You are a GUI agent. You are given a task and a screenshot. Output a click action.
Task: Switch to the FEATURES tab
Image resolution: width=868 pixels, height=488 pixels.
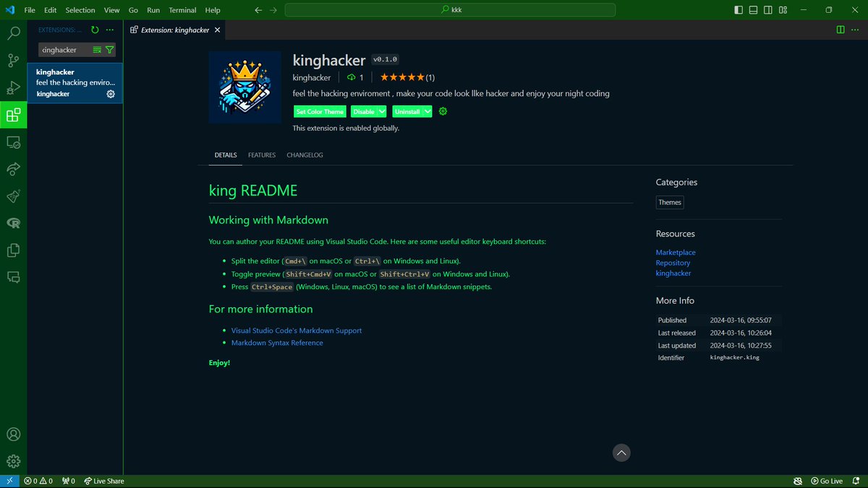[x=262, y=155]
